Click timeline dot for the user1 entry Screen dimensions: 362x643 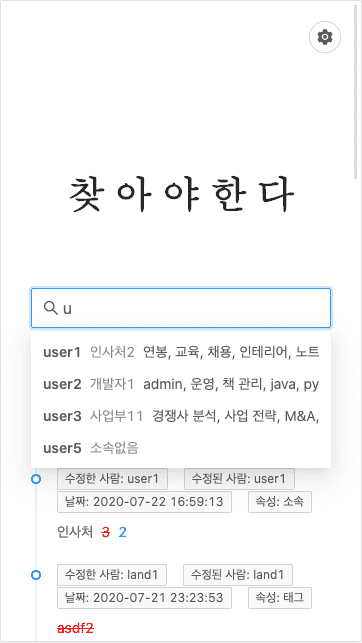[x=36, y=479]
